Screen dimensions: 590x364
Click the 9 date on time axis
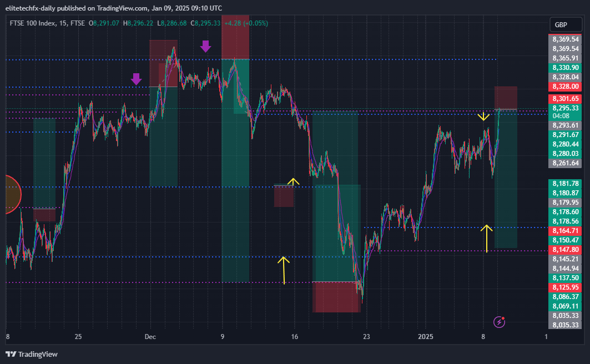point(223,337)
